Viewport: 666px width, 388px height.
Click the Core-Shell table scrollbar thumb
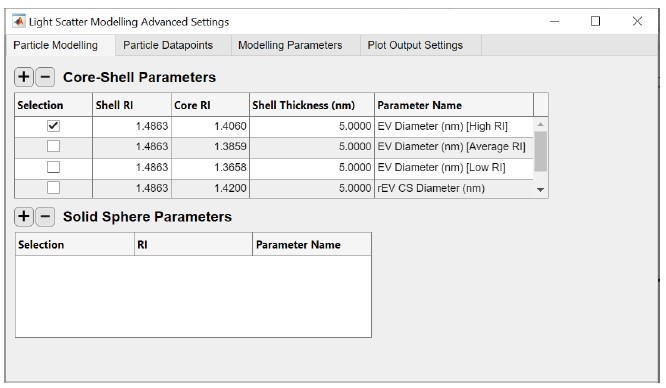(x=540, y=151)
